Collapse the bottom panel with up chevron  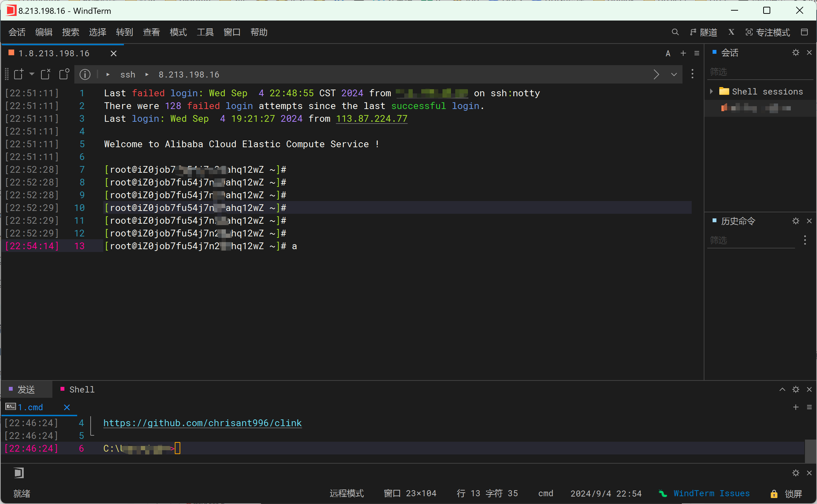[782, 389]
